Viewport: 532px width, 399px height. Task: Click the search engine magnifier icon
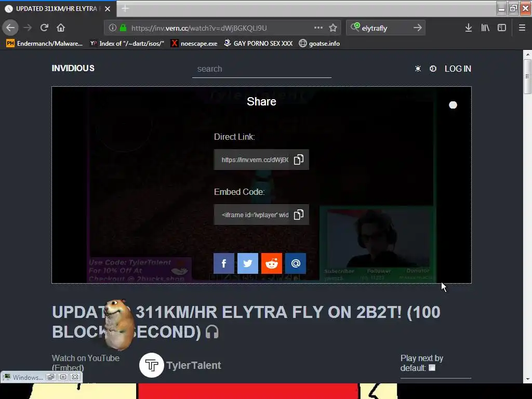[x=355, y=27]
